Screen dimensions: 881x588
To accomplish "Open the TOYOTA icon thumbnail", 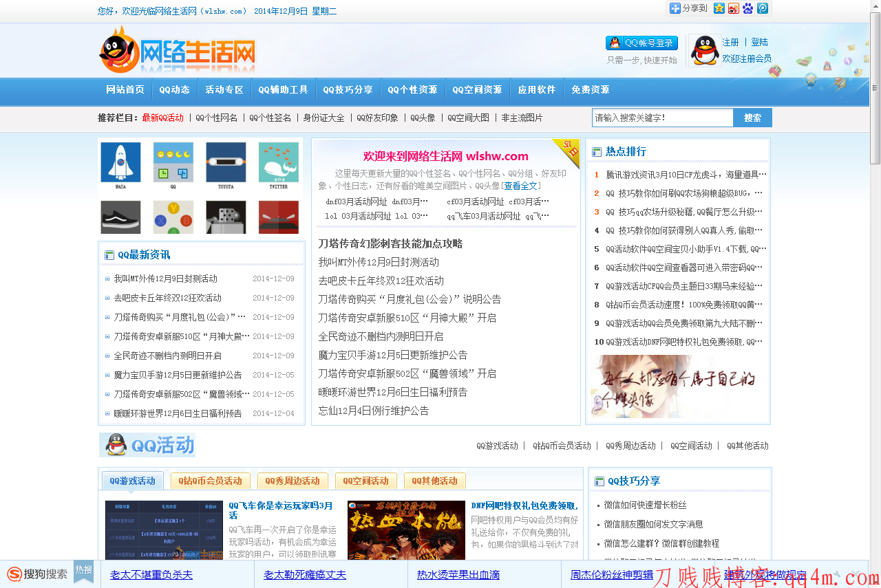I will click(226, 166).
